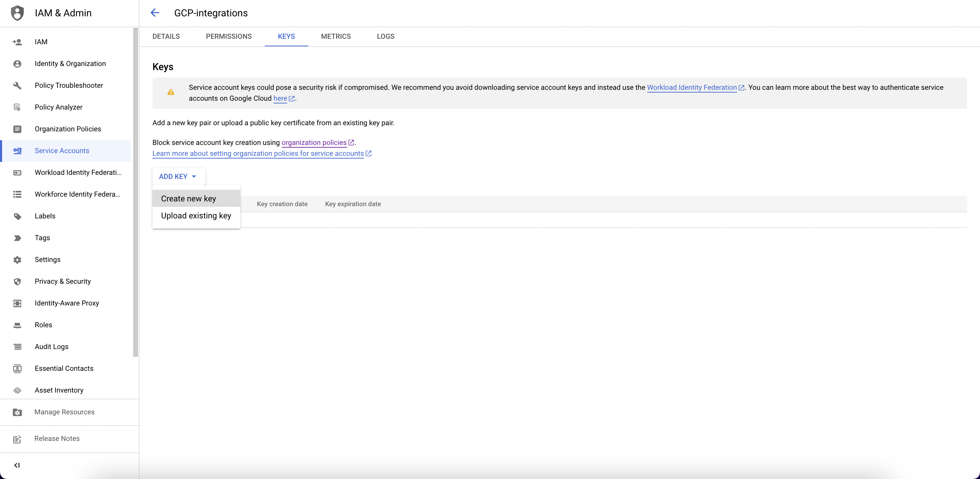Click the Key creation date column header
Image resolution: width=980 pixels, height=479 pixels.
[282, 204]
